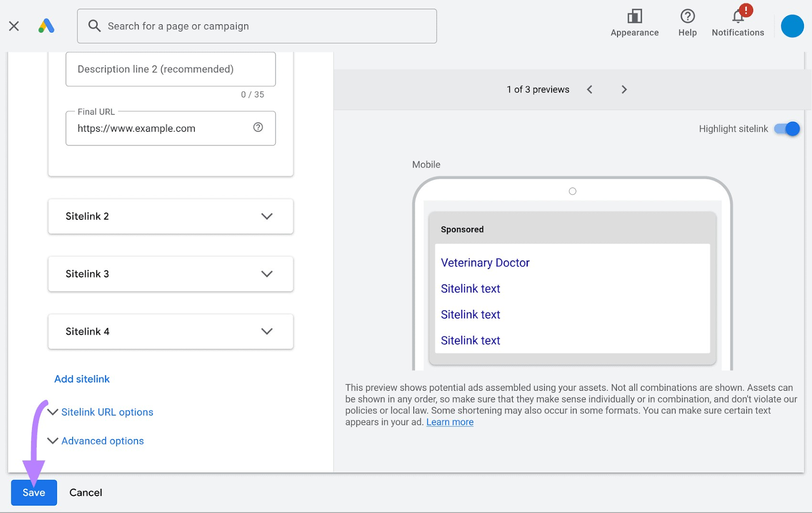Image resolution: width=812 pixels, height=513 pixels.
Task: Toggle Highlight sitelink off
Action: tap(786, 129)
